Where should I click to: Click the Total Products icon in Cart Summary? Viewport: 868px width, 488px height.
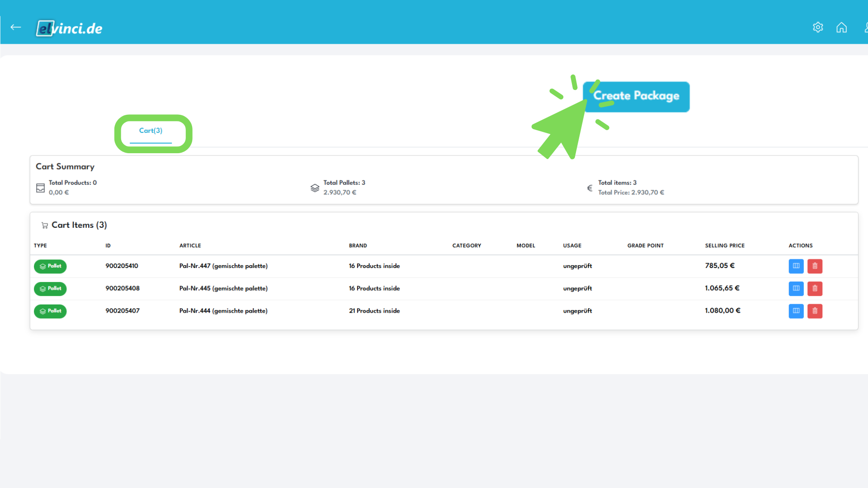coord(40,188)
